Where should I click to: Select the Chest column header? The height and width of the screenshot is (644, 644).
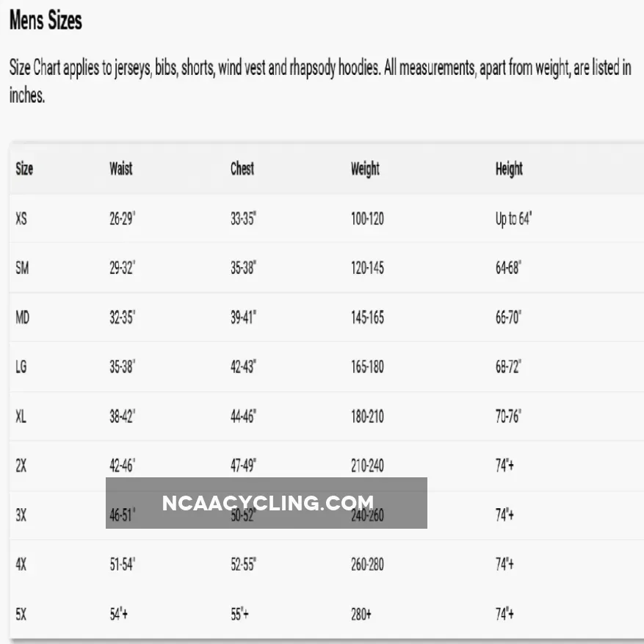(x=242, y=169)
